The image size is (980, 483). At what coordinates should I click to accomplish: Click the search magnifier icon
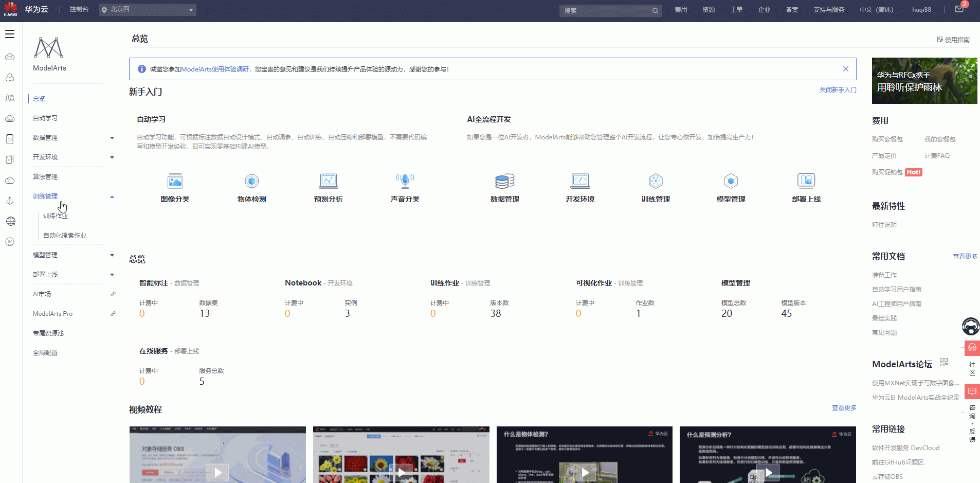[x=655, y=10]
